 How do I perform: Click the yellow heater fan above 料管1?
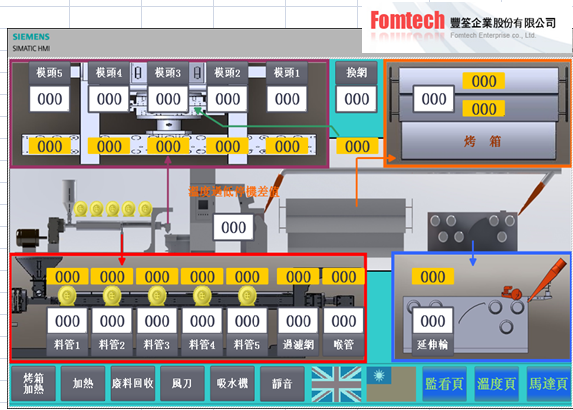67,295
